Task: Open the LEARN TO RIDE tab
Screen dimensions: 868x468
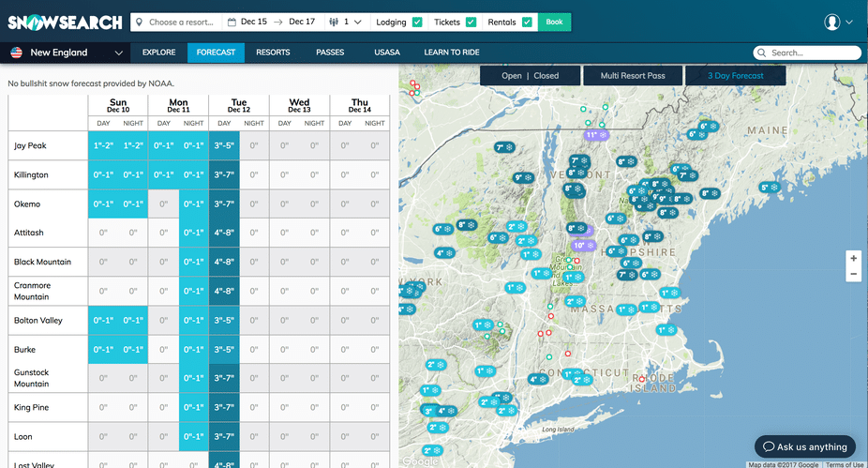Action: pos(452,53)
